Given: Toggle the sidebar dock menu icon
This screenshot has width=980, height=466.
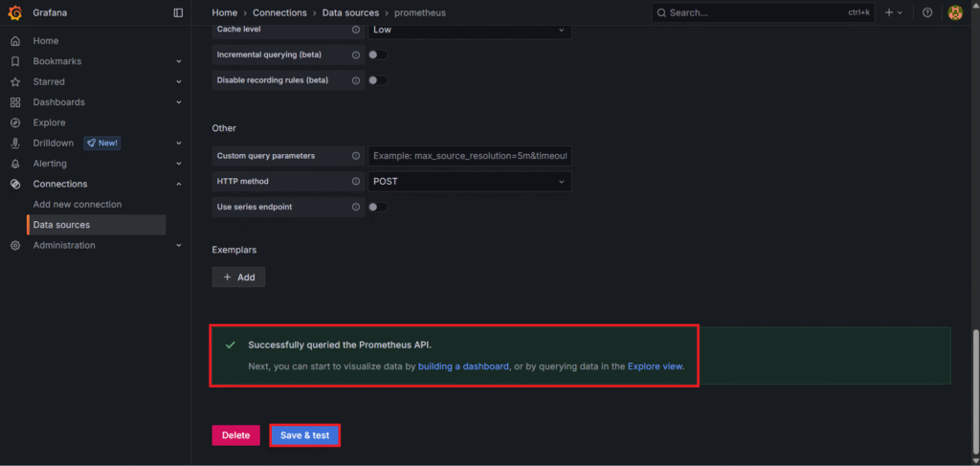Looking at the screenshot, I should tap(178, 12).
